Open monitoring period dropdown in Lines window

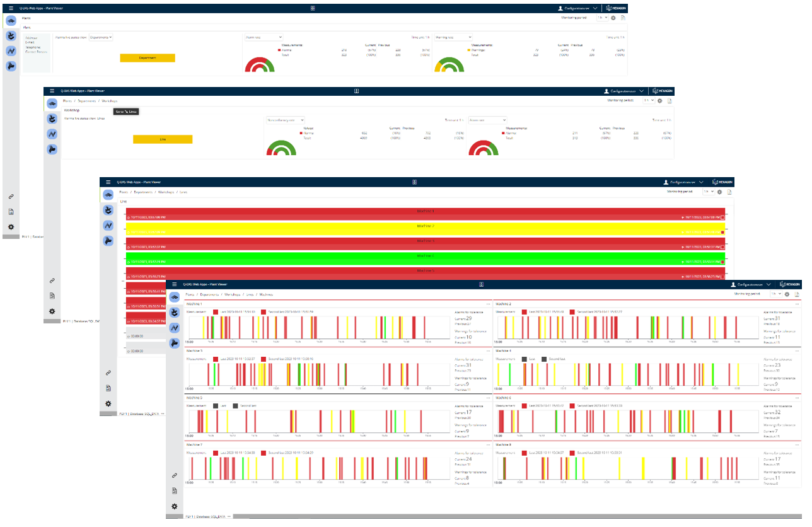pos(708,192)
